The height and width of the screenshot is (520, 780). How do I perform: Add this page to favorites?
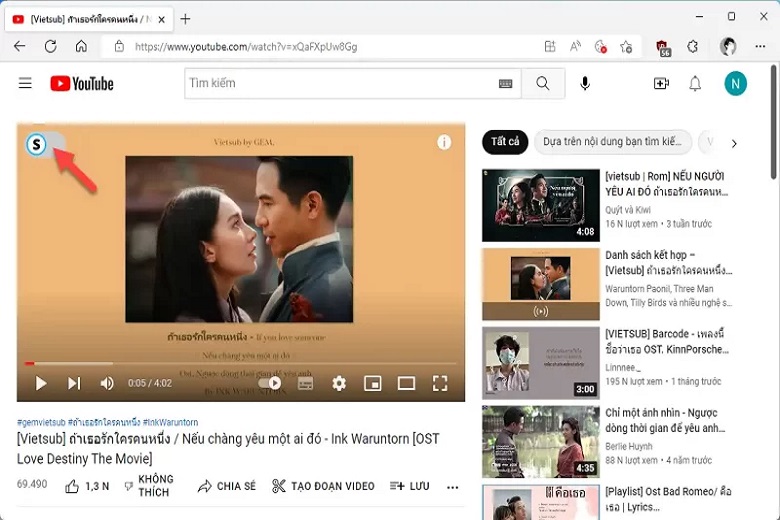626,47
